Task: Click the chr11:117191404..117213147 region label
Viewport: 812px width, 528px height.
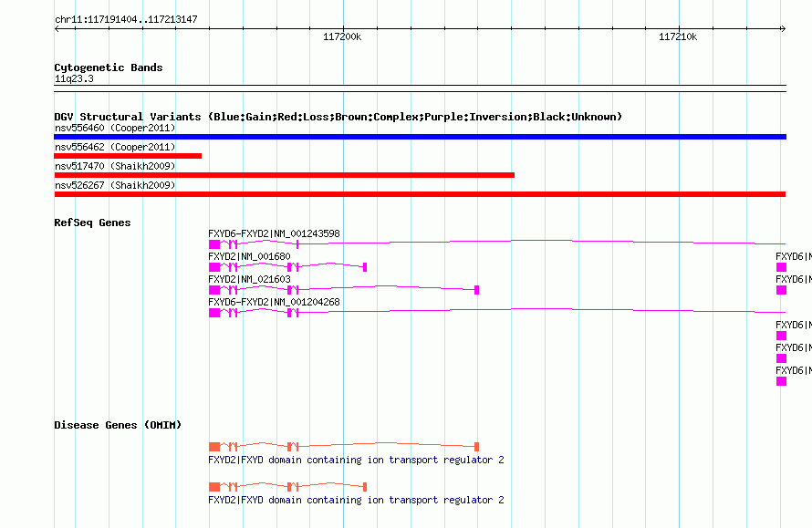Action: tap(126, 20)
